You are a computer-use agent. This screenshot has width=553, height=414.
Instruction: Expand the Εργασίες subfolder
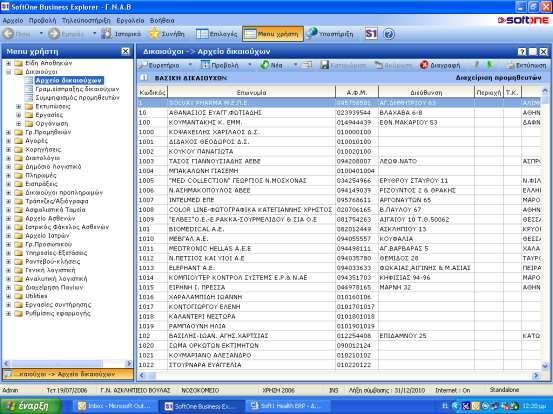pos(19,115)
